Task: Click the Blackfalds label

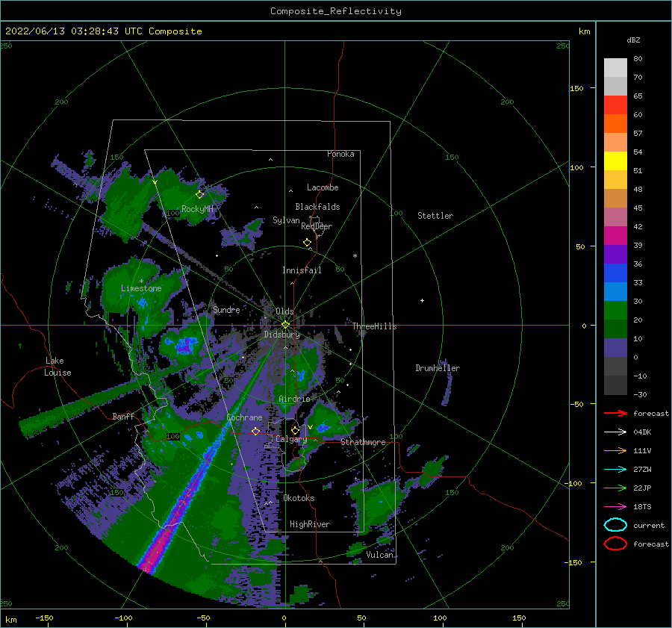Action: pos(317,207)
